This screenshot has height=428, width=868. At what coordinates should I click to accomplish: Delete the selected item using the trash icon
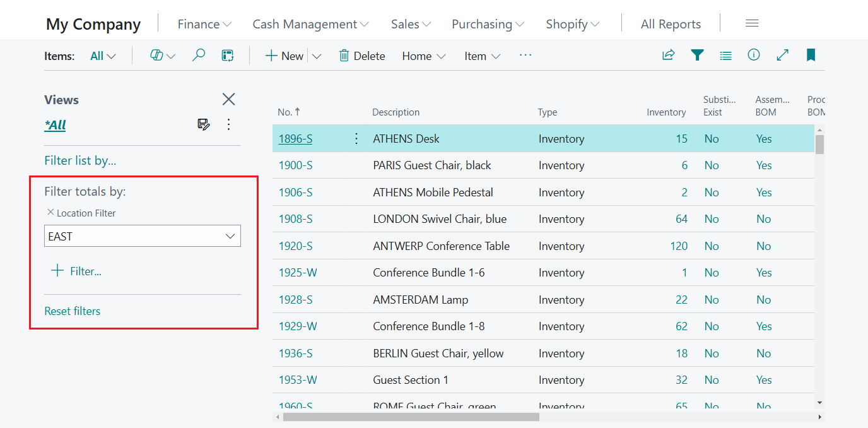362,56
